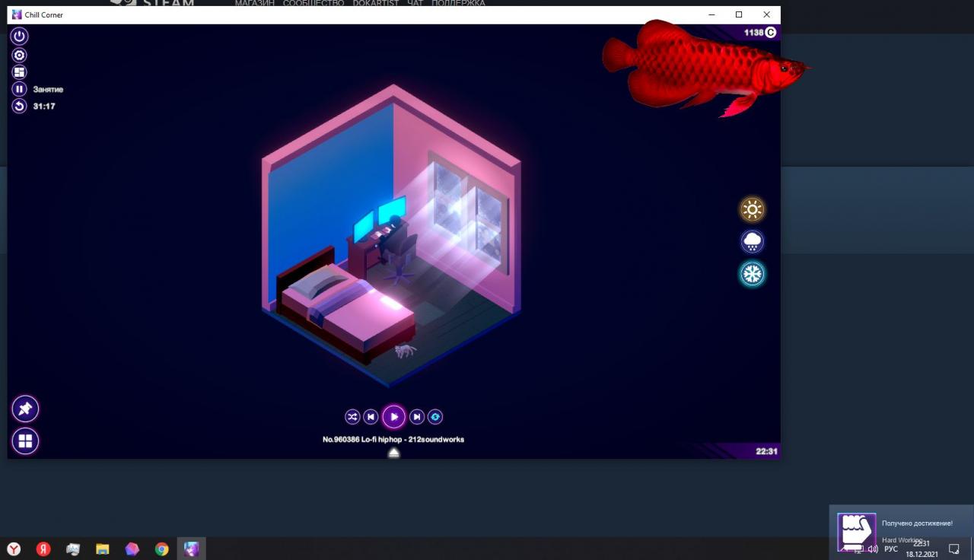Open ПОДДЕРЖКА in Steam window
The image size is (974, 560).
458,3
